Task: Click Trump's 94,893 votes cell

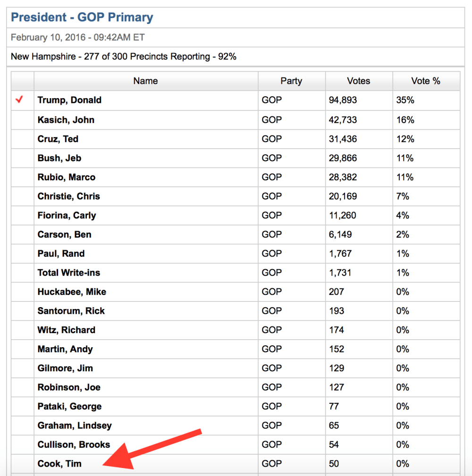Action: point(343,100)
